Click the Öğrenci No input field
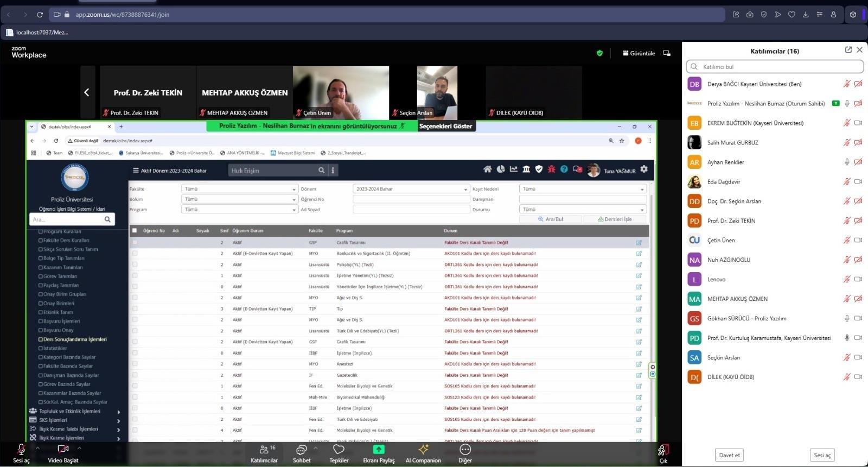 point(411,199)
